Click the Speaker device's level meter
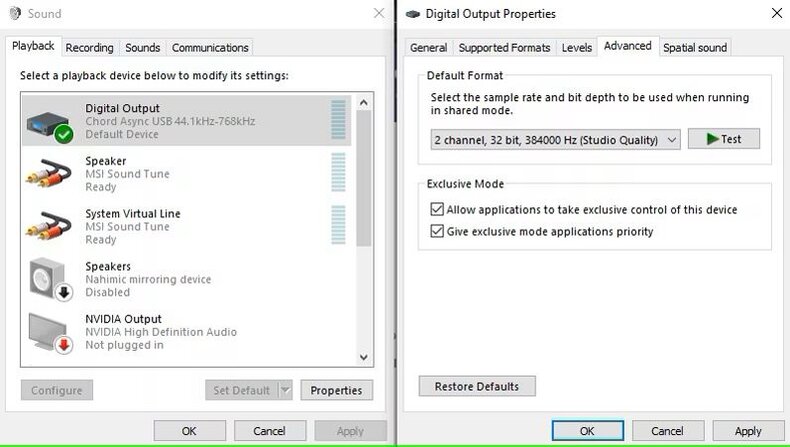This screenshot has width=790, height=447. [x=338, y=172]
